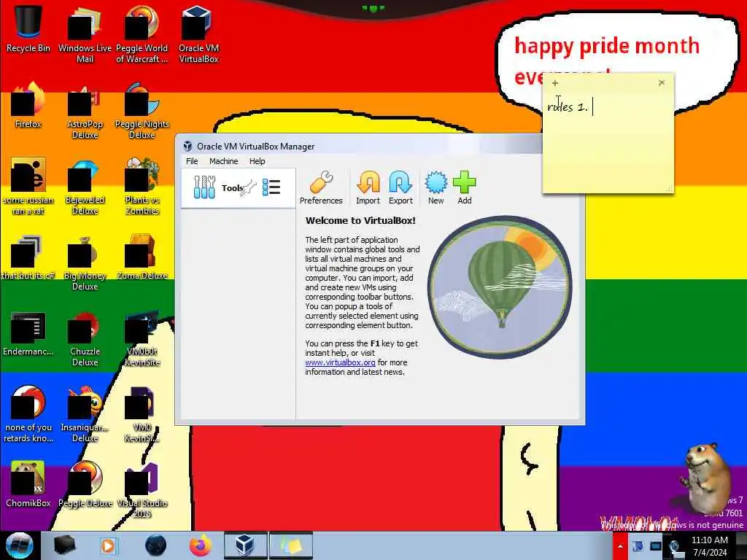Open Preferences in the VirtualBox toolbar
This screenshot has height=560, width=747.
click(321, 187)
